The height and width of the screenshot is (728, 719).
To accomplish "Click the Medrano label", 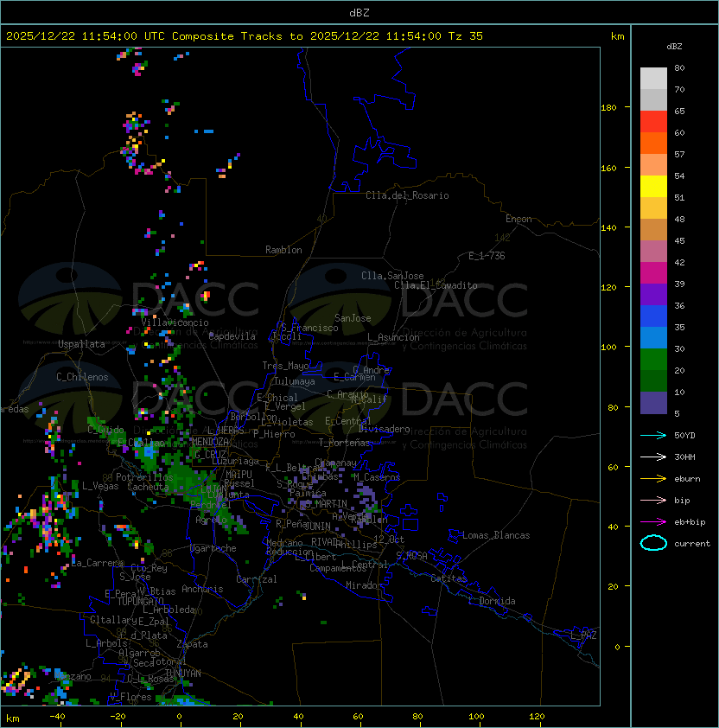I will pos(284,543).
